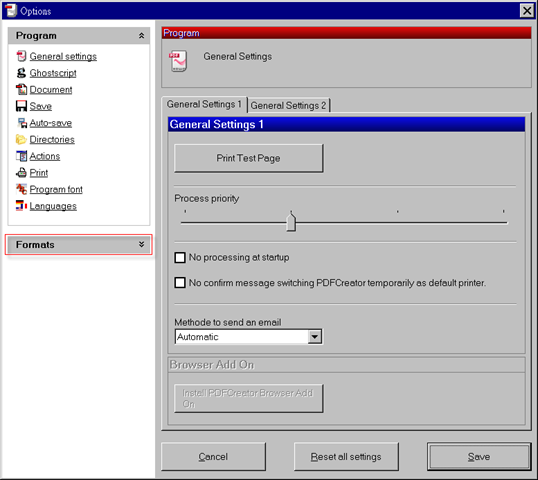Open the Actions settings link
Viewport: 538px width, 480px height.
coord(45,156)
